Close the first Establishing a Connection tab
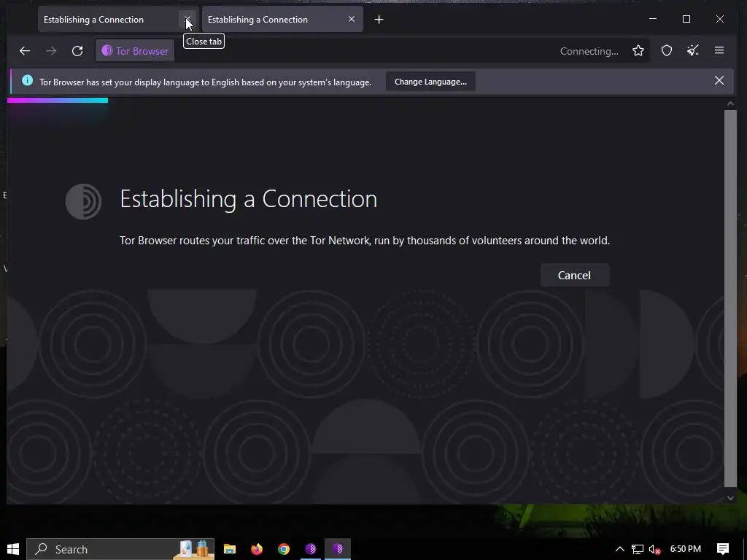Image resolution: width=747 pixels, height=560 pixels. 187,20
